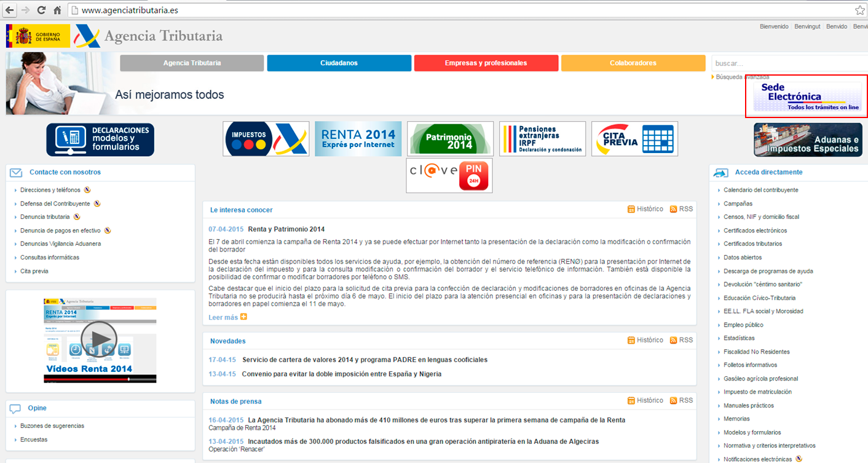868x463 pixels.
Task: Open Renta 2014 Exprés por Internet banner
Action: 358,138
